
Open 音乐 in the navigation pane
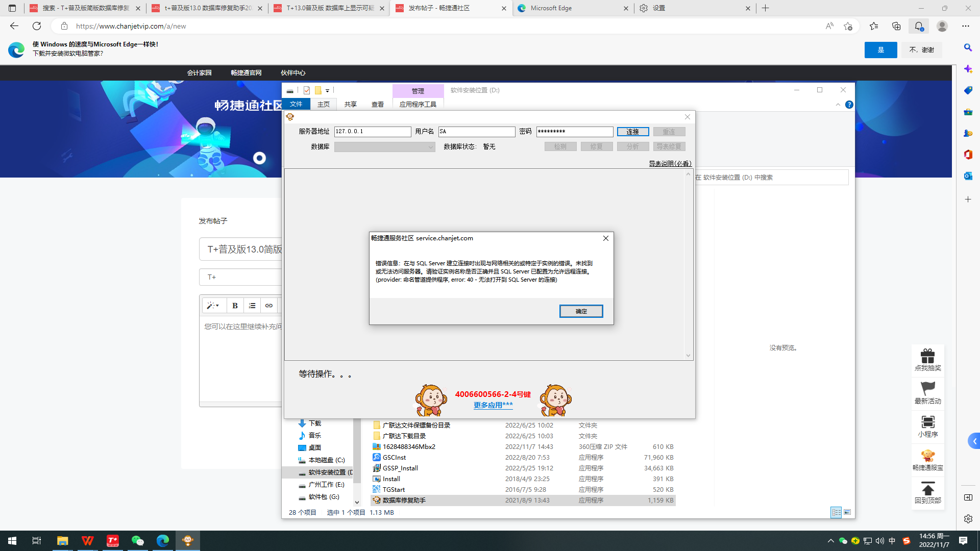coord(310,436)
